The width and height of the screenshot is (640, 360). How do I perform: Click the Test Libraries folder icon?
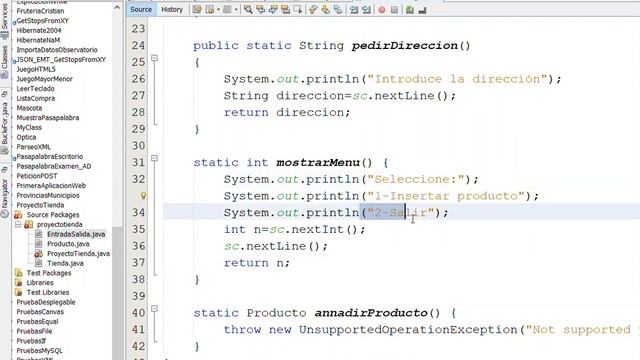click(18, 292)
